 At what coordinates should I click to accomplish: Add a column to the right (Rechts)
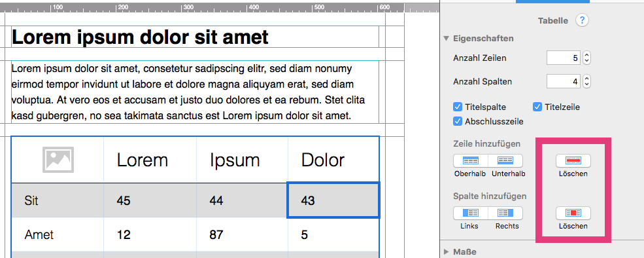click(505, 213)
